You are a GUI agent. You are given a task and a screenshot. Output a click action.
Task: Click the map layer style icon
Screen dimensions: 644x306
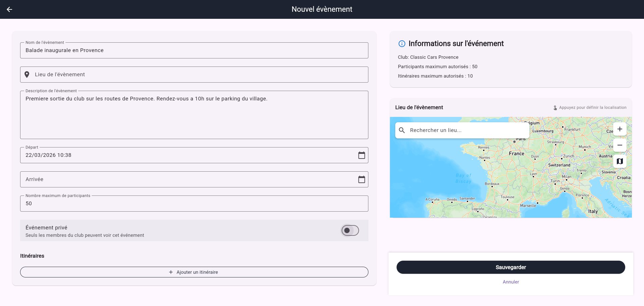[x=620, y=161]
